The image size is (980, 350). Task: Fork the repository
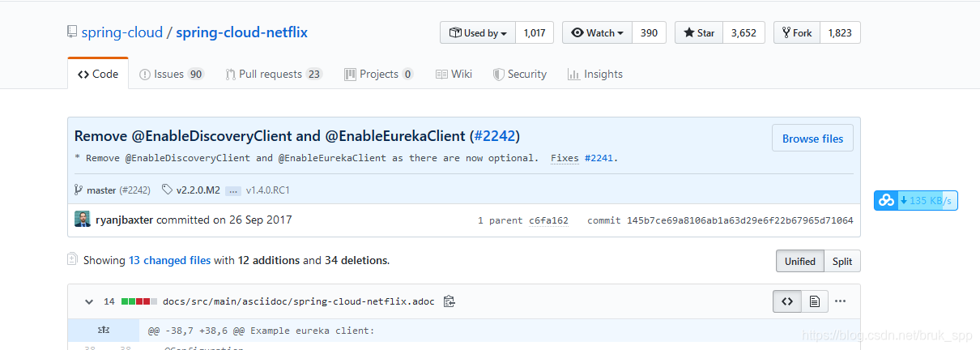(x=797, y=33)
